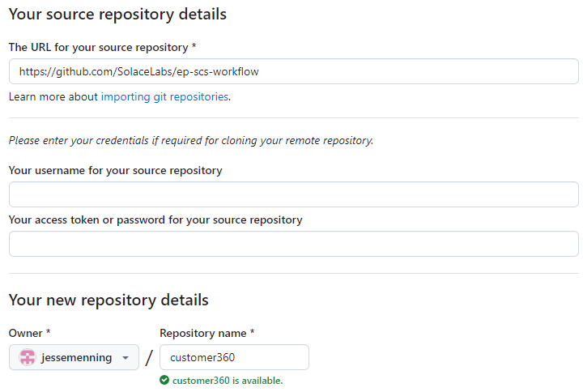Image resolution: width=583 pixels, height=392 pixels.
Task: Click the 'Learn more about' text
Action: pyautogui.click(x=53, y=97)
